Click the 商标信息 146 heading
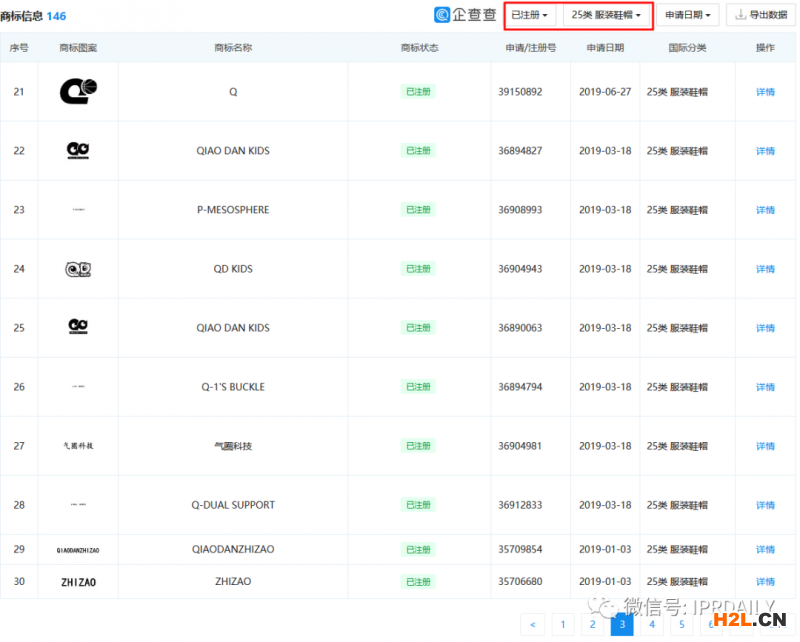This screenshot has height=642, width=800. (33, 16)
